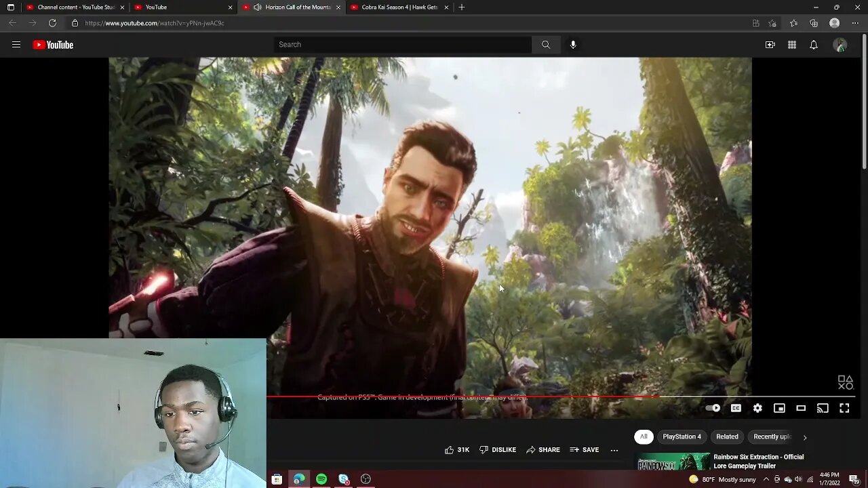Refresh the browser page
The image size is (868, 488).
[x=52, y=23]
